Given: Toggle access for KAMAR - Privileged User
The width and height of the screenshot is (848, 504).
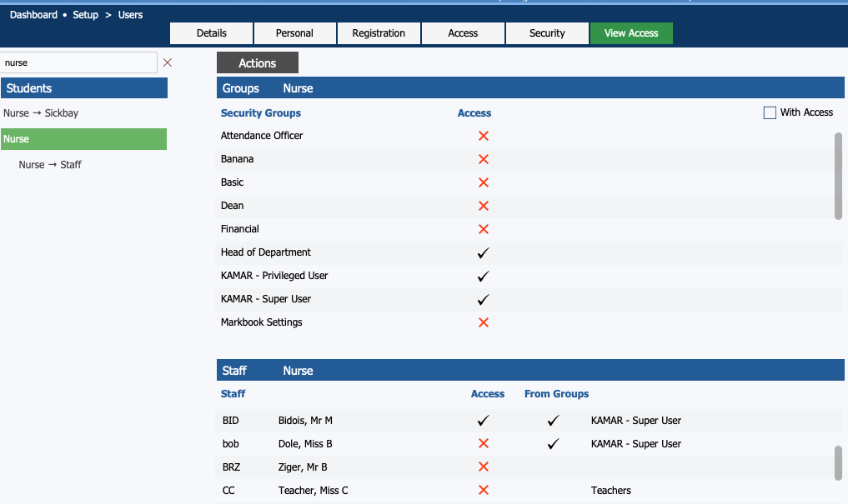Looking at the screenshot, I should coord(483,276).
